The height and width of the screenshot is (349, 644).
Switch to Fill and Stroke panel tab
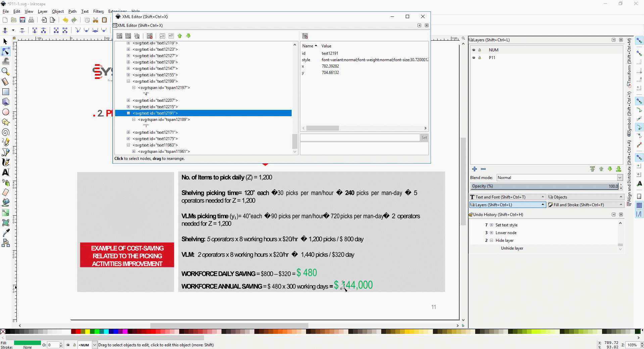click(586, 205)
